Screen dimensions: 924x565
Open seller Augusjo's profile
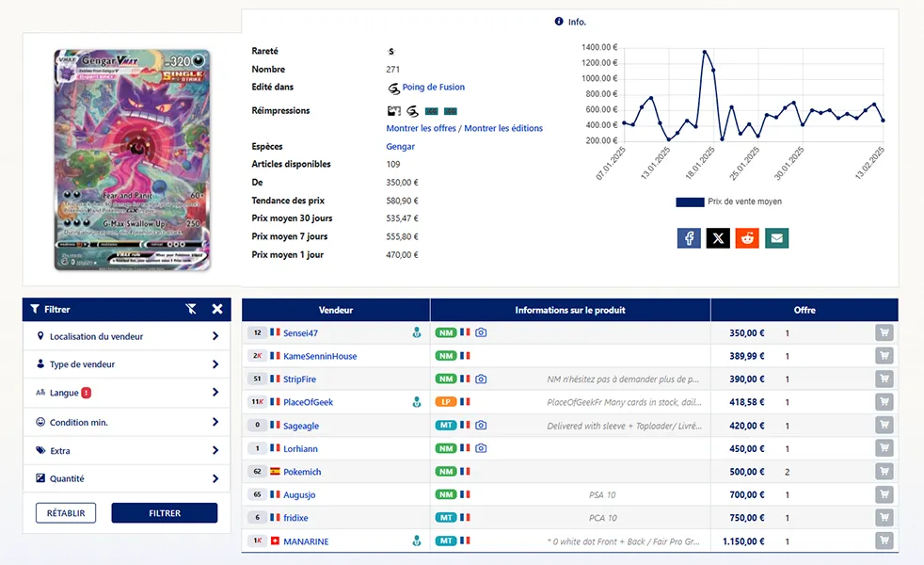click(x=299, y=494)
